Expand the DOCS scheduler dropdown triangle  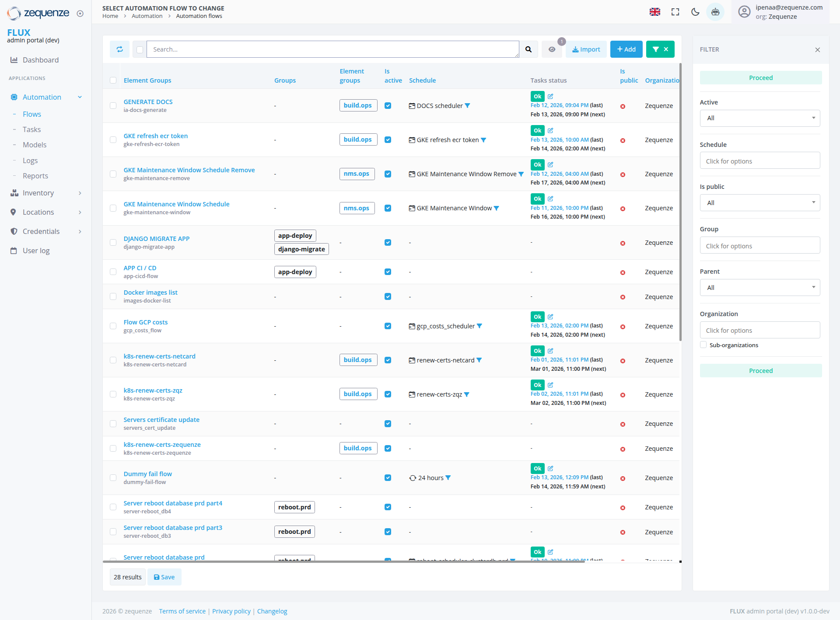pyautogui.click(x=468, y=105)
